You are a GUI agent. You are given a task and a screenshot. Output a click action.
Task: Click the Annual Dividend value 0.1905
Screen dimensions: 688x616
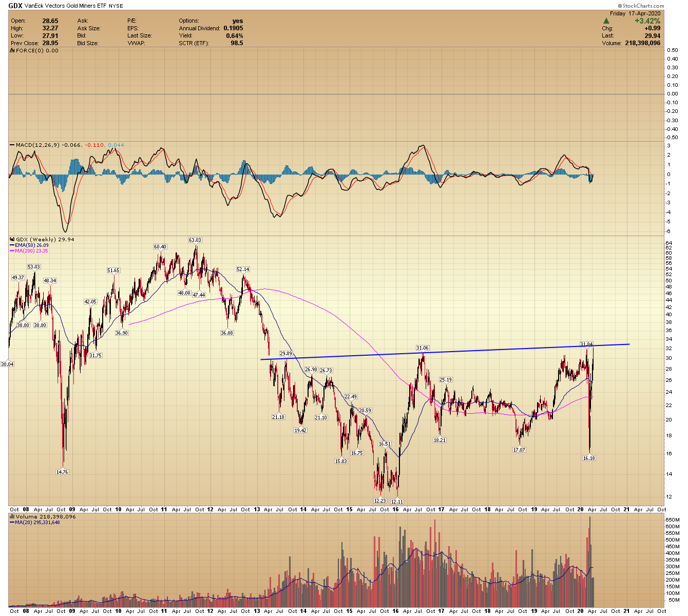tap(233, 28)
